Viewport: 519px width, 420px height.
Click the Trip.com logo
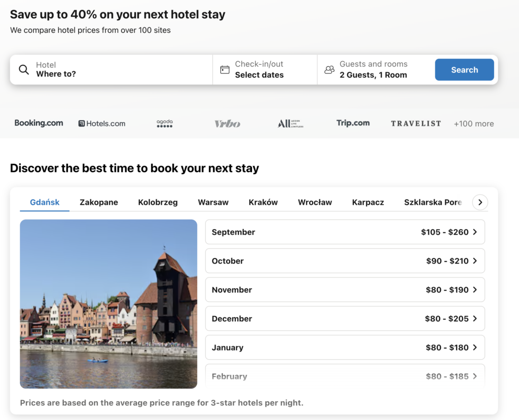click(353, 123)
